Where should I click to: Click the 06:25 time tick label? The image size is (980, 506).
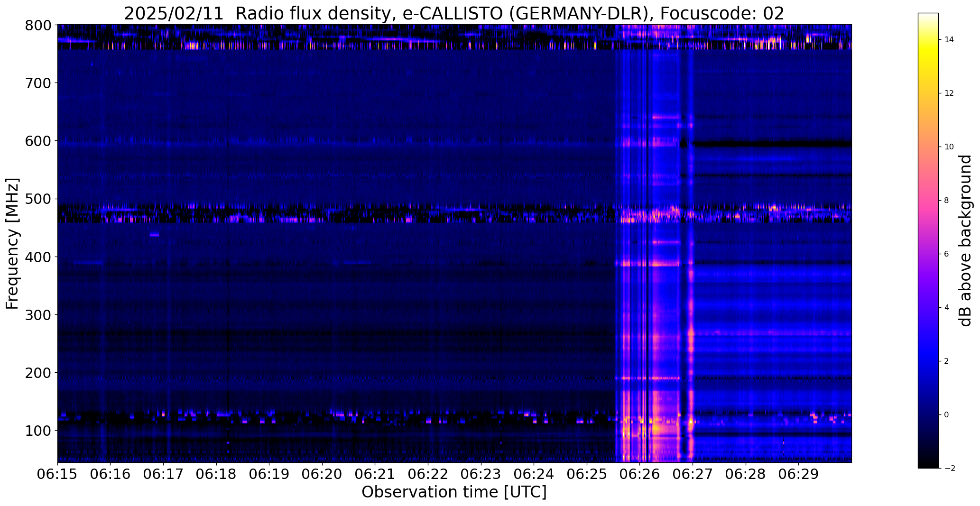[587, 474]
